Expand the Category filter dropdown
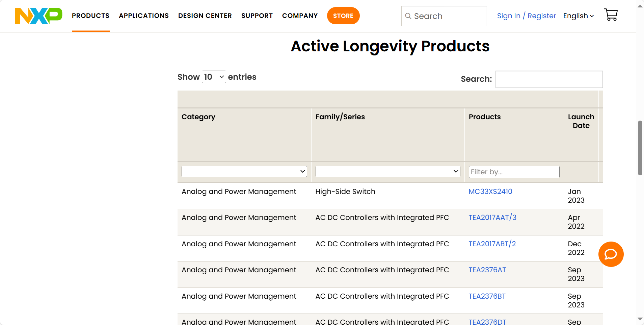Viewport: 644px width, 325px height. (244, 172)
